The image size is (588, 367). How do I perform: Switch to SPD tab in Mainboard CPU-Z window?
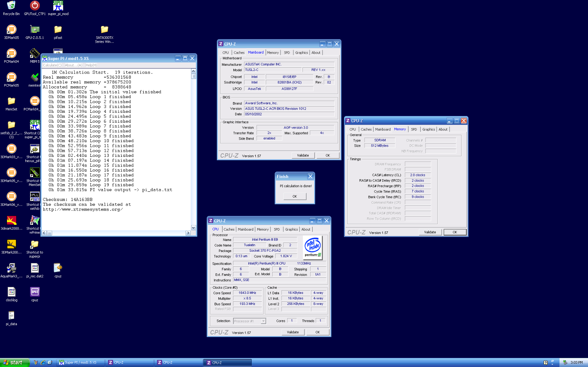287,53
